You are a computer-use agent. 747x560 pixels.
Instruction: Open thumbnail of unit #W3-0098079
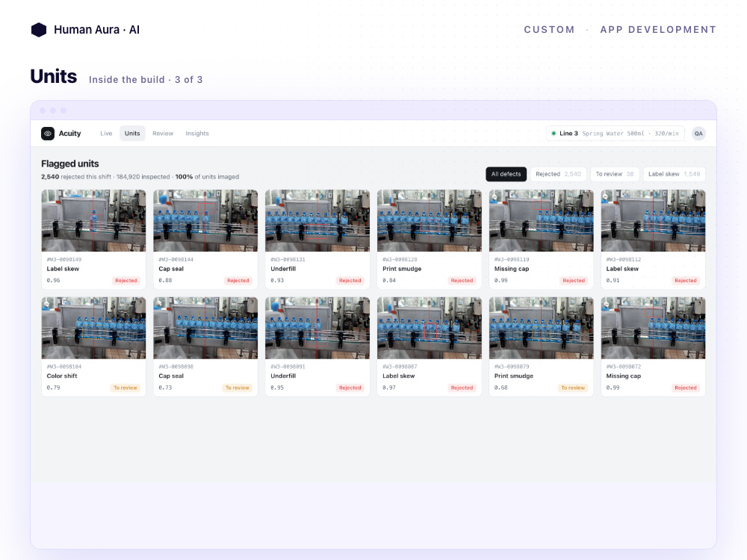click(x=541, y=328)
